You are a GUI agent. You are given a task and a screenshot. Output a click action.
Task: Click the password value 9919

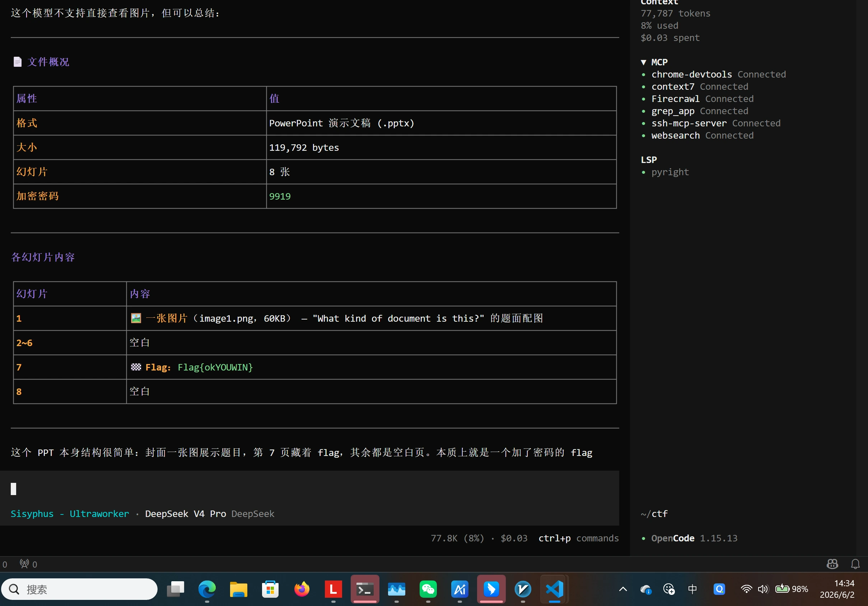(x=280, y=196)
